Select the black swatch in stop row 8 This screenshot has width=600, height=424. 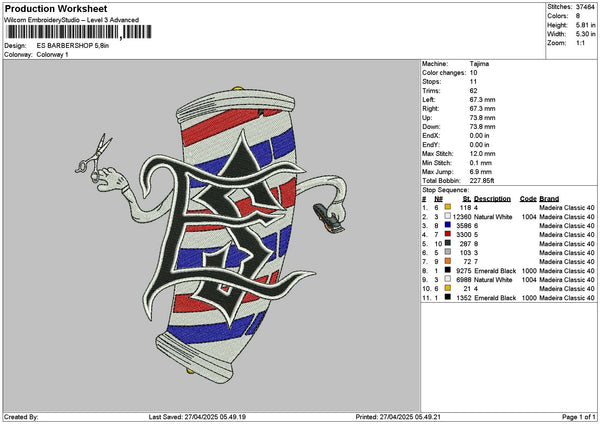pyautogui.click(x=448, y=271)
